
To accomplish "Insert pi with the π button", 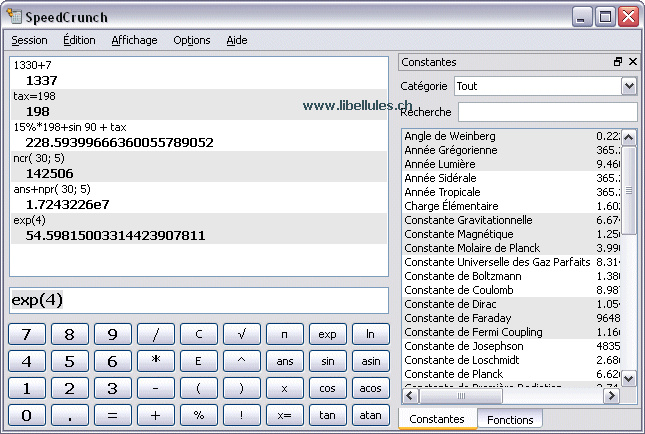I will click(x=285, y=334).
